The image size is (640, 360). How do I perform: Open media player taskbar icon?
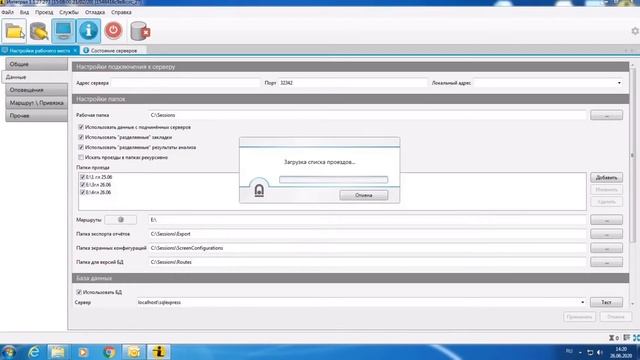click(83, 352)
